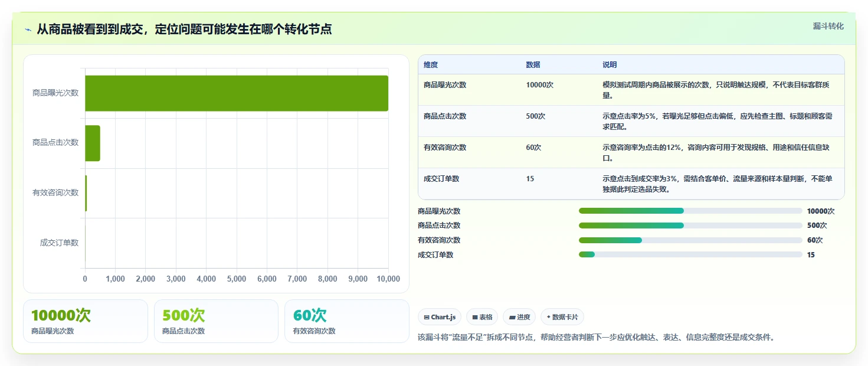
Task: Click the 成交订单数 progress bar showing 15
Action: [690, 254]
